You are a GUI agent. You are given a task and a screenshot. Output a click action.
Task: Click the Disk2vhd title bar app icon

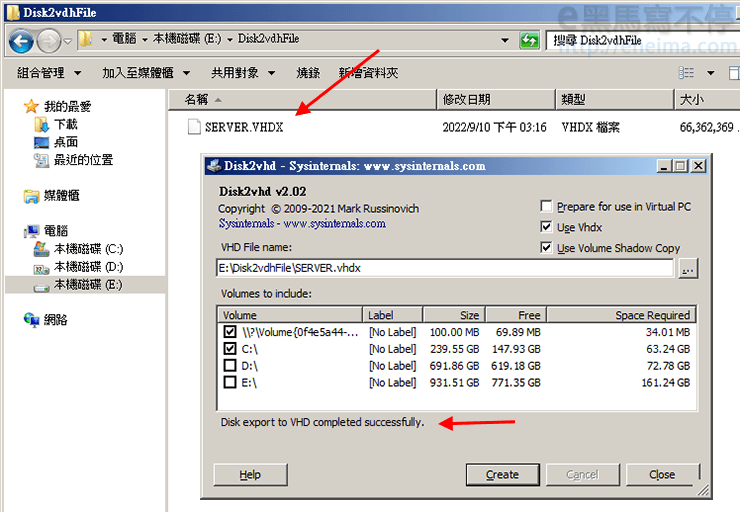pos(214,166)
